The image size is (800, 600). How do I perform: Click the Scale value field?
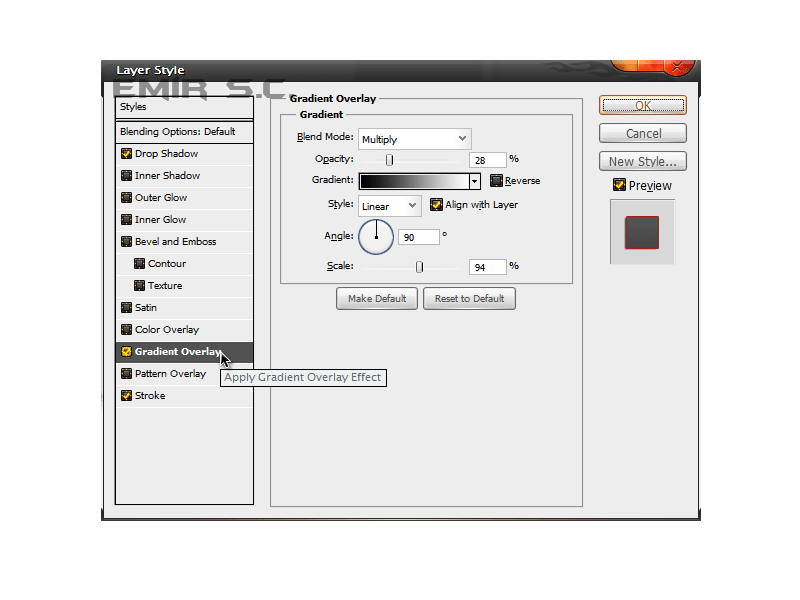tap(488, 267)
